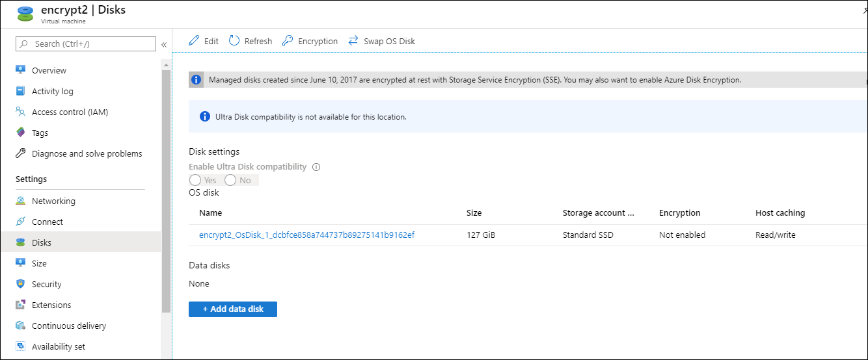
Task: Select Yes for Ultra Disk compatibility
Action: pyautogui.click(x=195, y=180)
